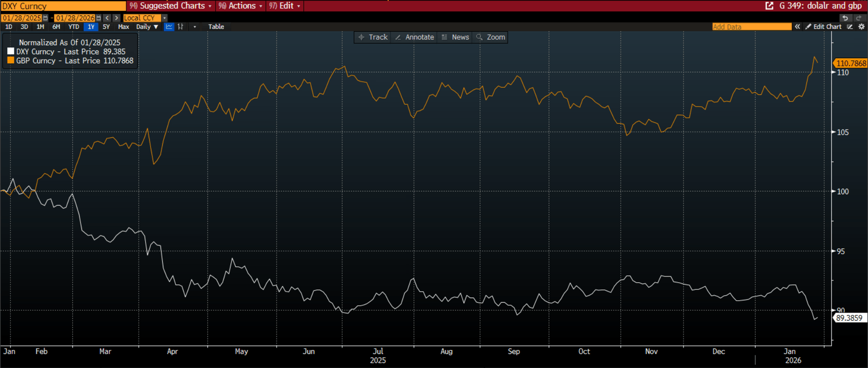
Task: Open the Suggested Charts menu
Action: (171, 6)
